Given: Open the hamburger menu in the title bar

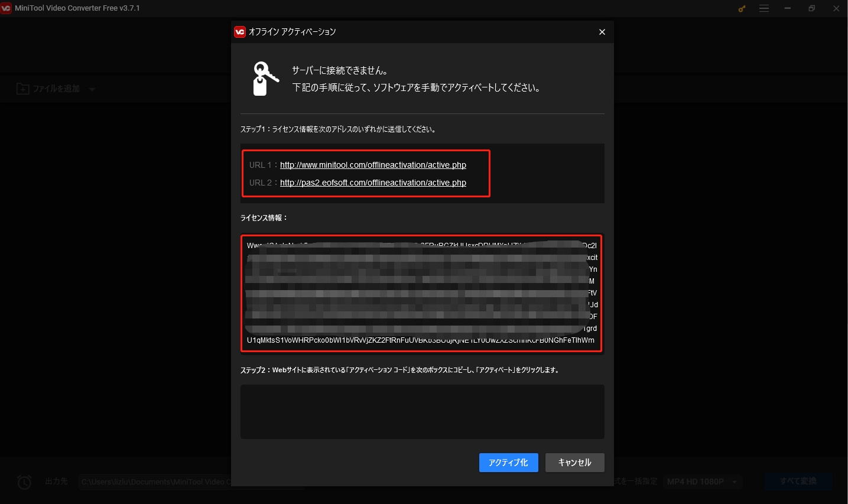Looking at the screenshot, I should 764,8.
